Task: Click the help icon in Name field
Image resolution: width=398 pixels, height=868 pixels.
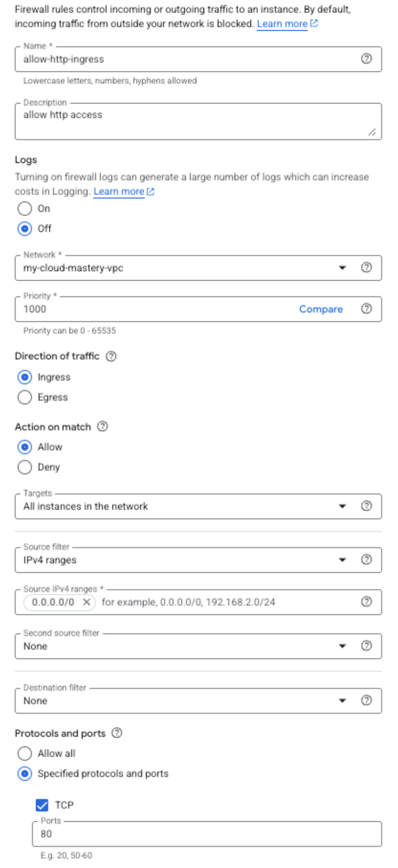Action: point(366,59)
